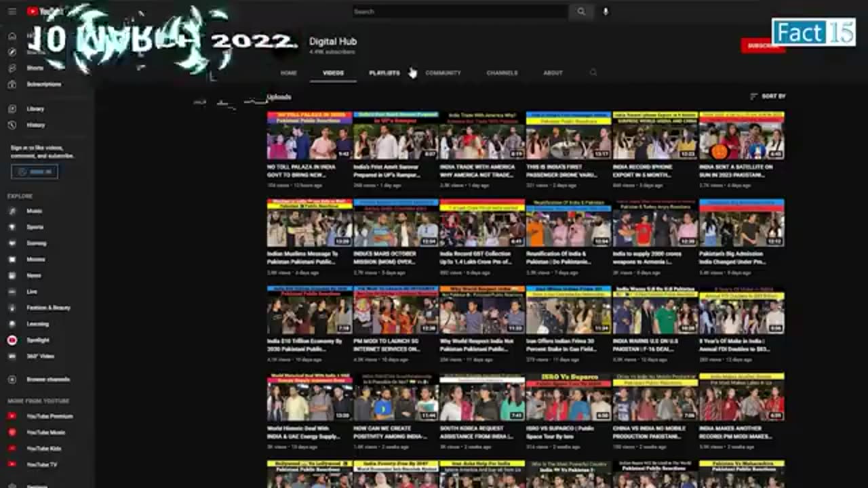Click 'CHINA VS INDIA NO MOBILE PRODUCTION' title
Screen dimensions: 868x488
[649, 432]
